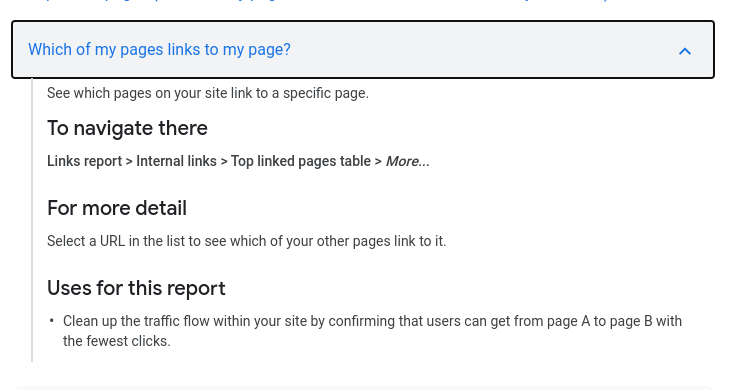737x390 pixels.
Task: Click the 'Select a URL in the list' sentence
Action: pos(246,241)
